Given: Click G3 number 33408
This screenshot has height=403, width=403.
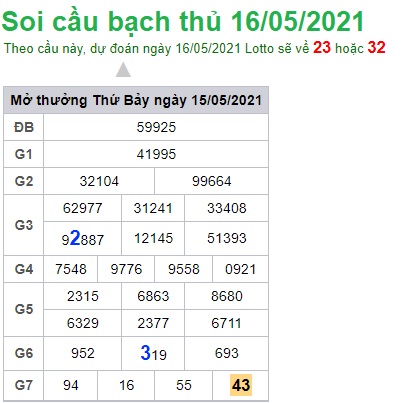Looking at the screenshot, I should coord(227,208).
